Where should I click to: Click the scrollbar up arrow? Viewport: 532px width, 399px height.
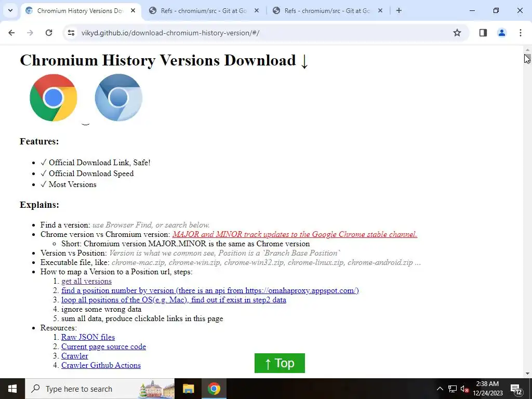[x=527, y=50]
